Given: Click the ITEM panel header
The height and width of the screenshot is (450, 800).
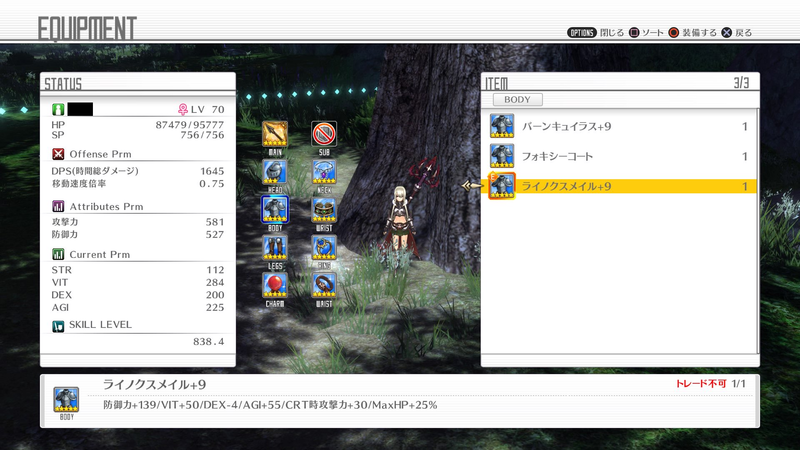Looking at the screenshot, I should 496,83.
